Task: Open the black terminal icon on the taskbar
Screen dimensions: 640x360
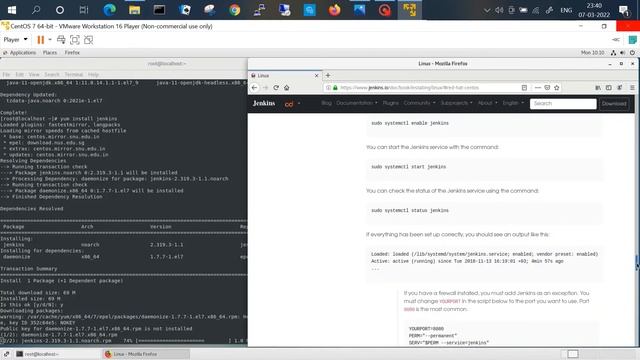Action: 159,10
